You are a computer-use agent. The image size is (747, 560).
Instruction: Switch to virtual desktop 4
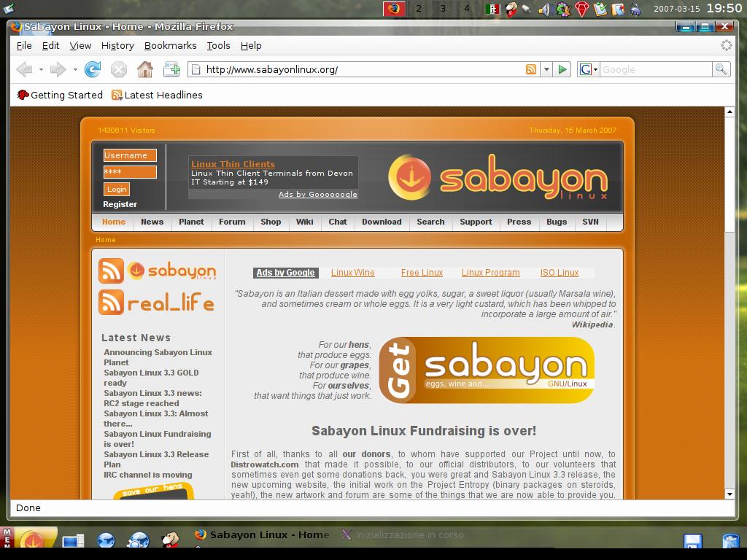[x=467, y=9]
